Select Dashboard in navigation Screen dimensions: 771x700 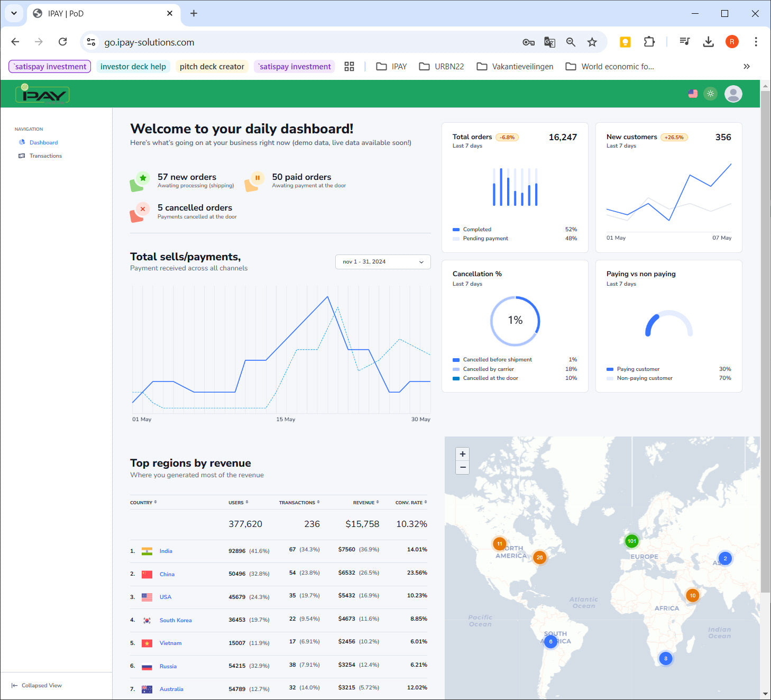[43, 142]
